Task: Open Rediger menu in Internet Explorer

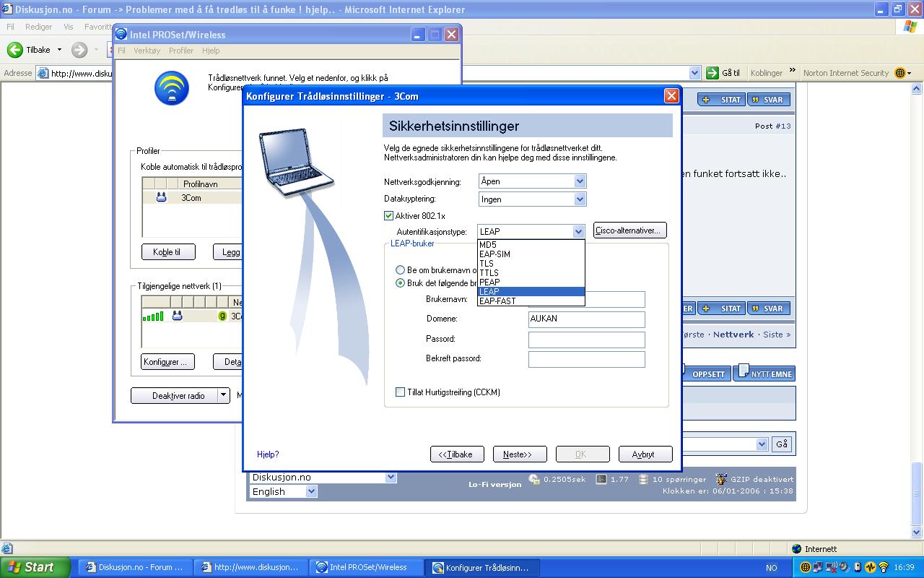Action: click(38, 27)
